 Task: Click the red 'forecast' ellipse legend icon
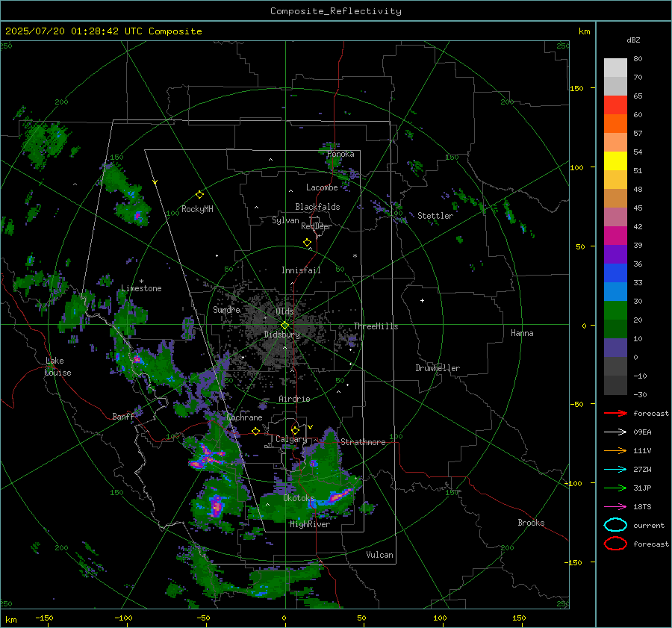click(615, 544)
